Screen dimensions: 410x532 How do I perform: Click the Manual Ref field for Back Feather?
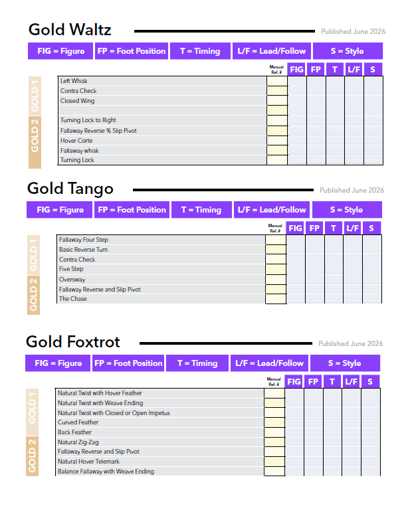[x=274, y=432]
